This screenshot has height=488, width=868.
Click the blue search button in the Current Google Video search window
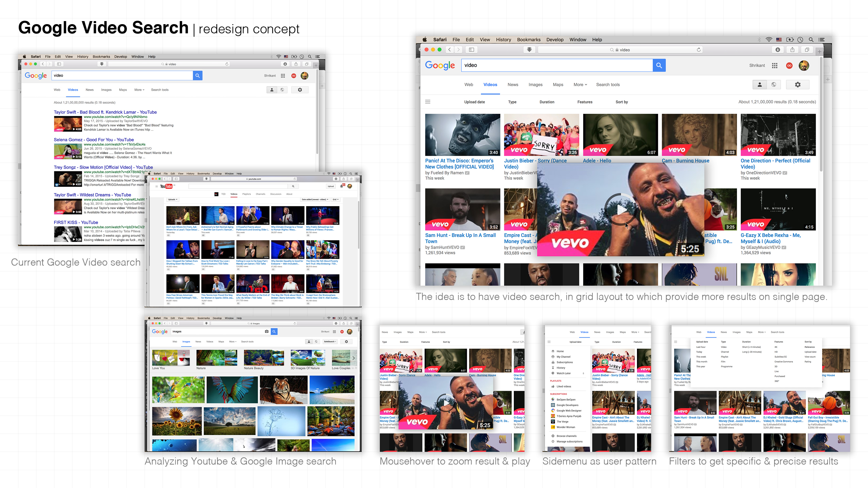point(197,75)
